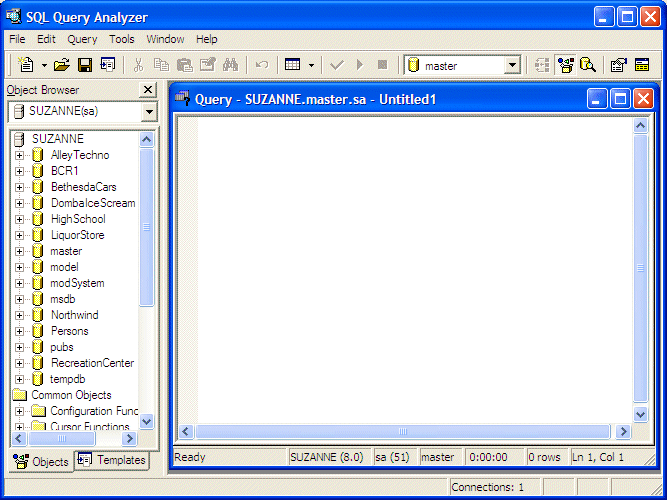Viewport: 667px width, 500px height.
Task: Open the SUZANNE(sa) server dropdown
Action: [149, 112]
